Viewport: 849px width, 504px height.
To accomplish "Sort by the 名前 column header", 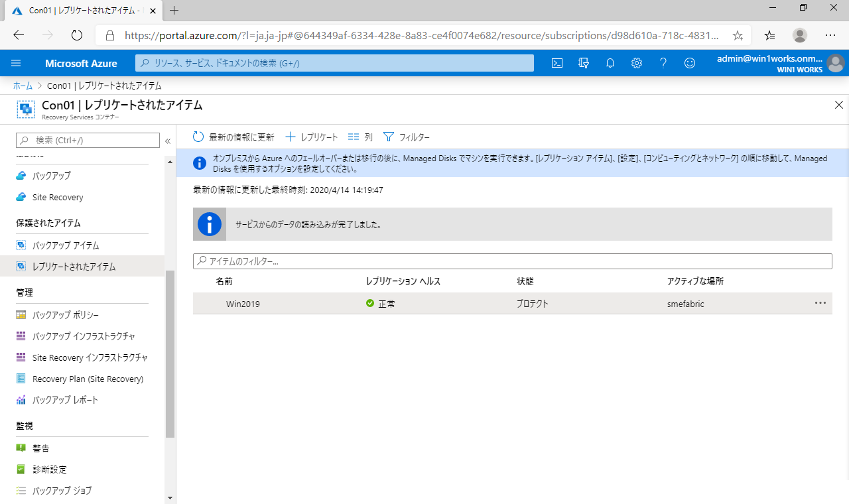I will tap(224, 281).
